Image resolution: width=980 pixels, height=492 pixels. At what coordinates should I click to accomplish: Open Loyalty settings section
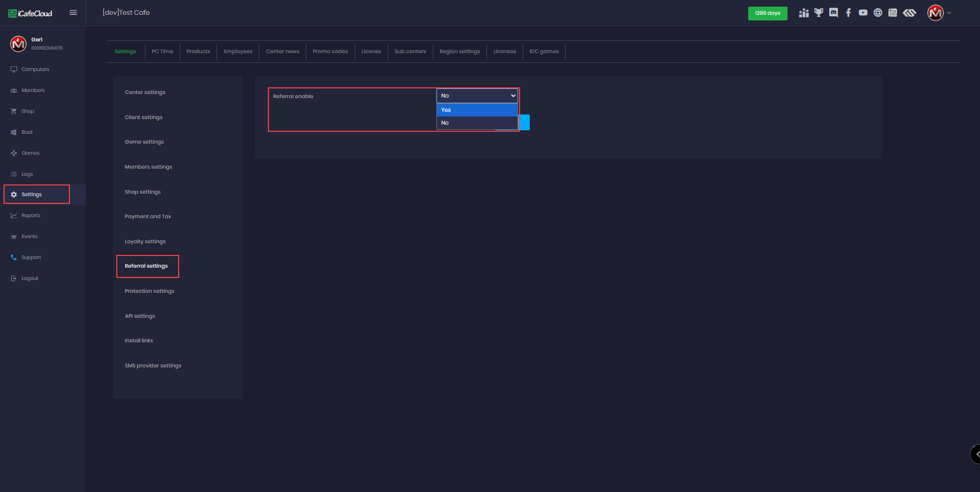click(x=145, y=242)
